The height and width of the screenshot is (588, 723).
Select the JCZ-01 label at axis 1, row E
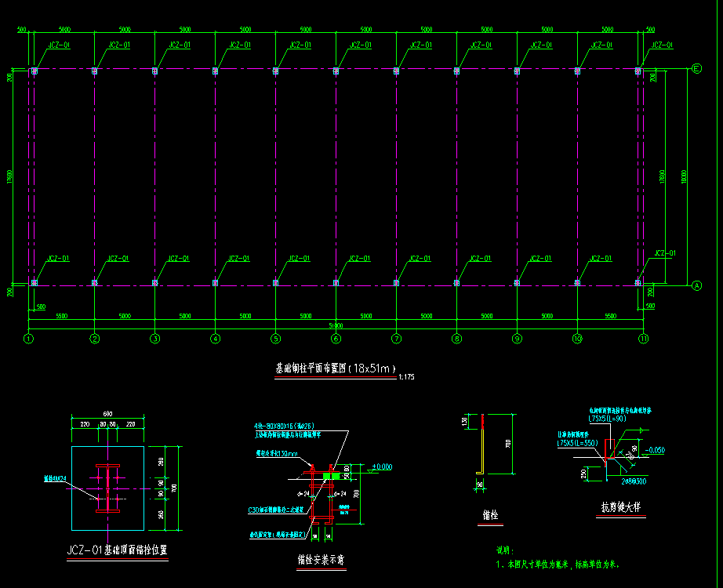pos(59,45)
